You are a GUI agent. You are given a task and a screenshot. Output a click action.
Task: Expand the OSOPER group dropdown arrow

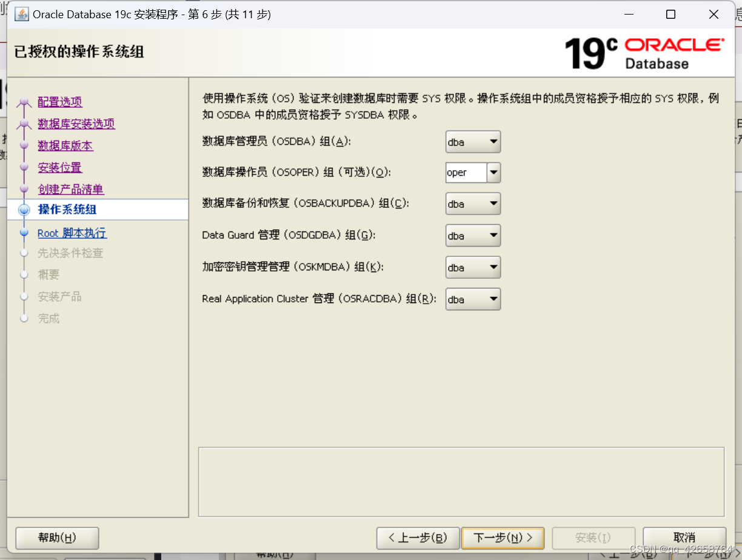click(493, 173)
